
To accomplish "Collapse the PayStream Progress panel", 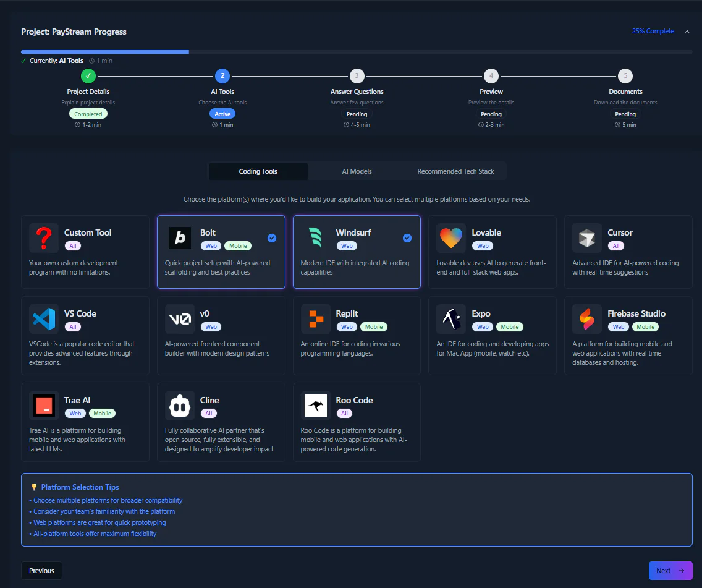I will 687,31.
